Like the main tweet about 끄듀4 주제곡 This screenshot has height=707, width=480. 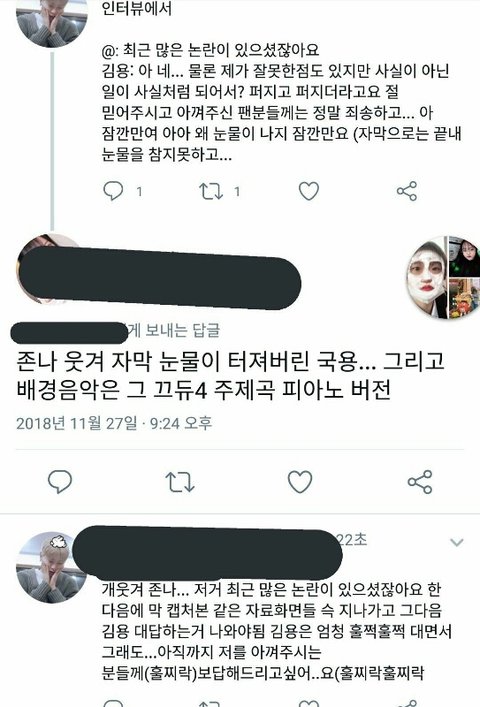(300, 482)
